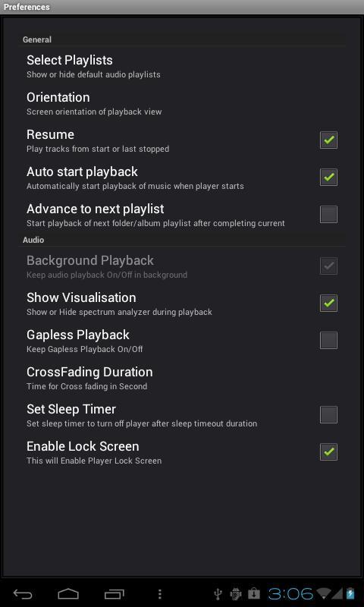
Task: Disable the Resume checkbox
Action: (328, 140)
